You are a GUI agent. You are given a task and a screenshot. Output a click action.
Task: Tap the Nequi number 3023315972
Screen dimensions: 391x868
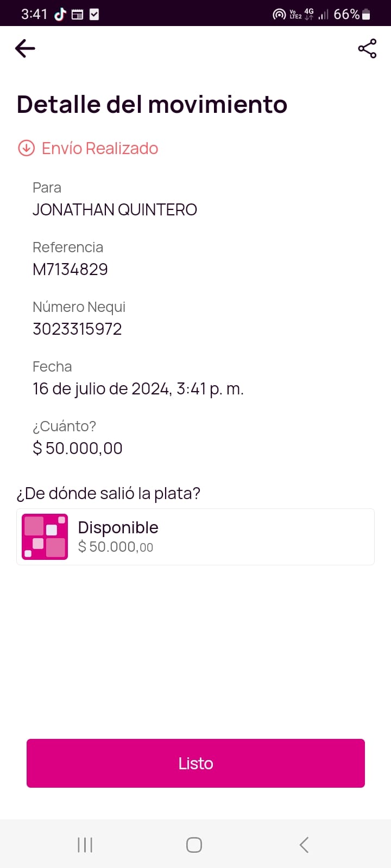pyautogui.click(x=77, y=329)
